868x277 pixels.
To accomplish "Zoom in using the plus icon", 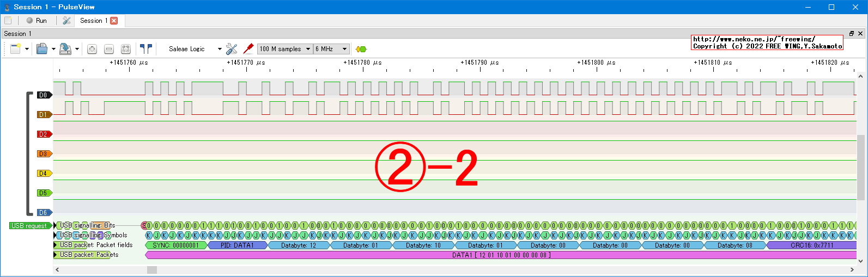I will coord(92,49).
